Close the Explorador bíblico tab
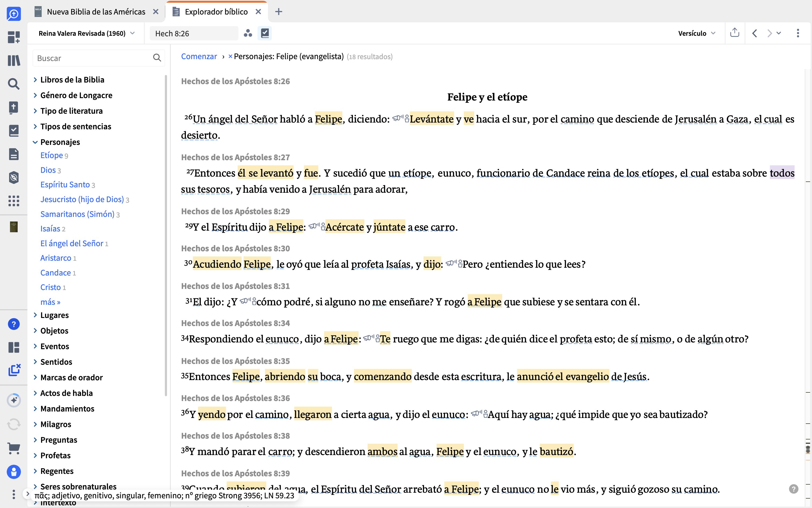 (x=258, y=12)
